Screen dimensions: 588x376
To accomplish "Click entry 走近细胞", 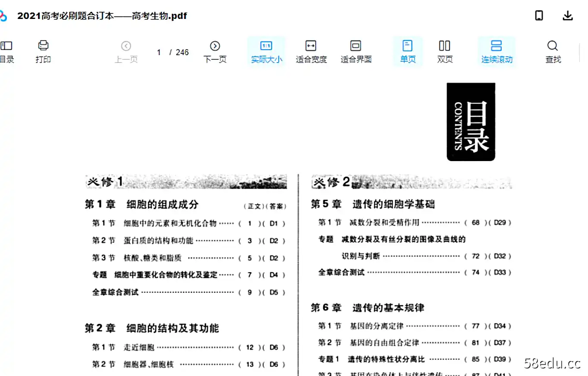I will click(139, 347).
